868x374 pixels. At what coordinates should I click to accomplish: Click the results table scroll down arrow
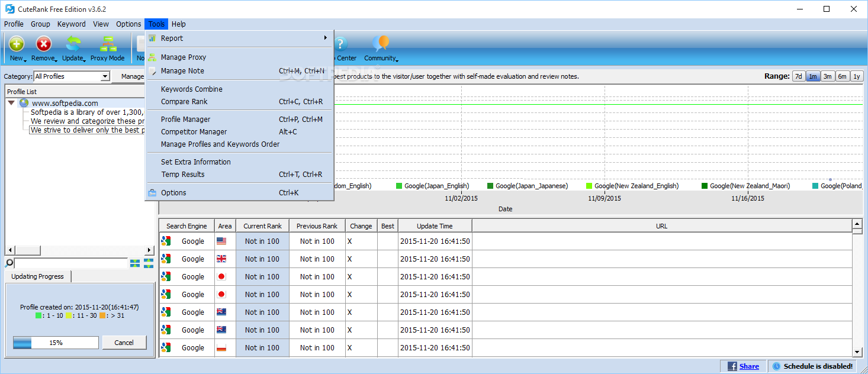click(x=857, y=352)
